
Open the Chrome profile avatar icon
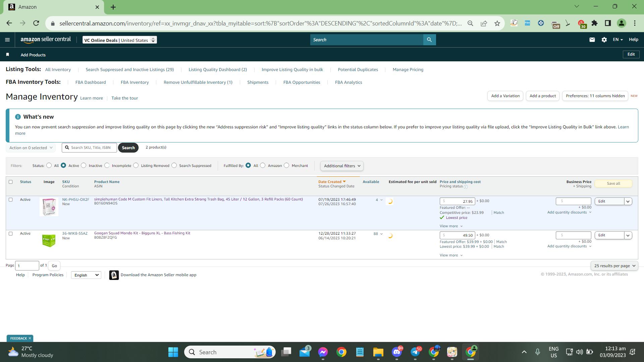pos(621,23)
